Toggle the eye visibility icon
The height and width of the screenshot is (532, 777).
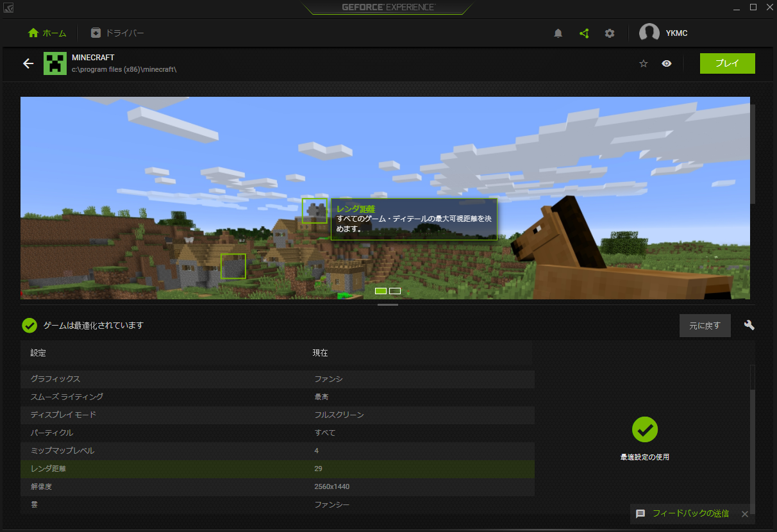point(667,63)
